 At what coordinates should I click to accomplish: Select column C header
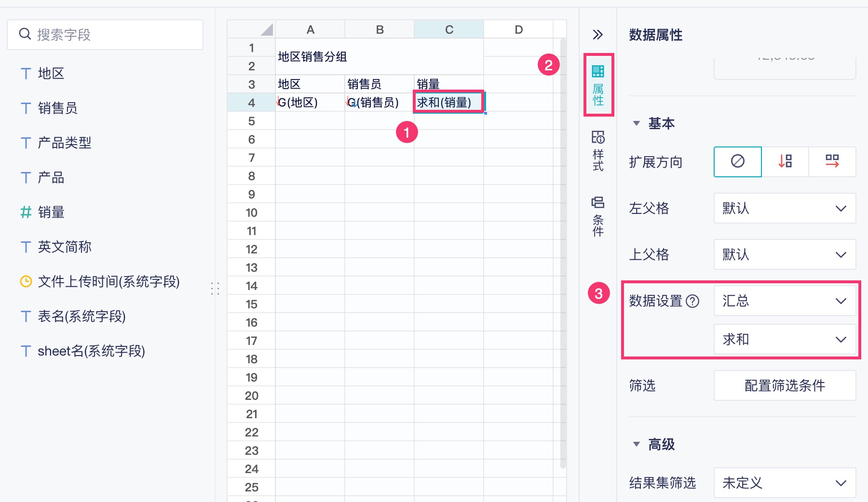449,29
